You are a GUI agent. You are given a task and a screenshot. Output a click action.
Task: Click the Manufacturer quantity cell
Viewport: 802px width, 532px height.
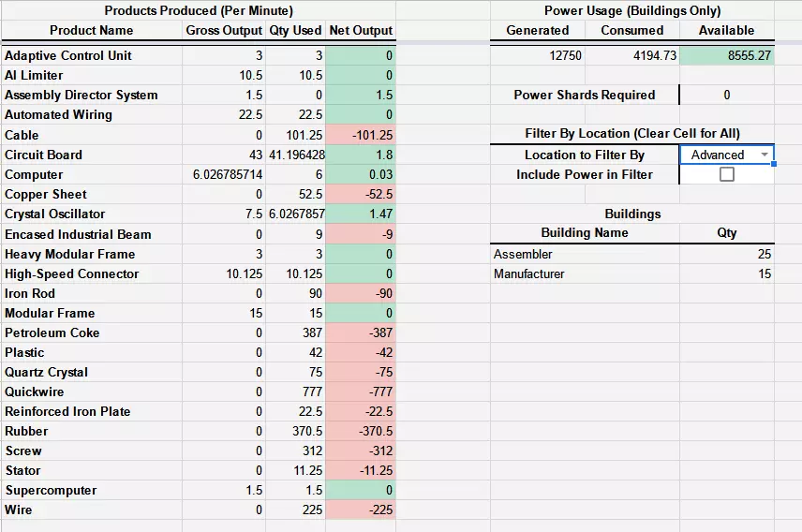tap(726, 273)
